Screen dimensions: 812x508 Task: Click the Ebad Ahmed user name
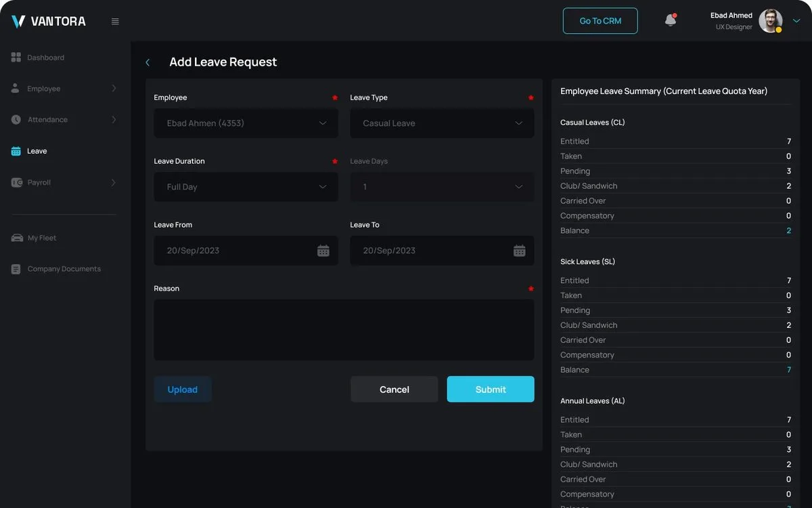pyautogui.click(x=731, y=16)
